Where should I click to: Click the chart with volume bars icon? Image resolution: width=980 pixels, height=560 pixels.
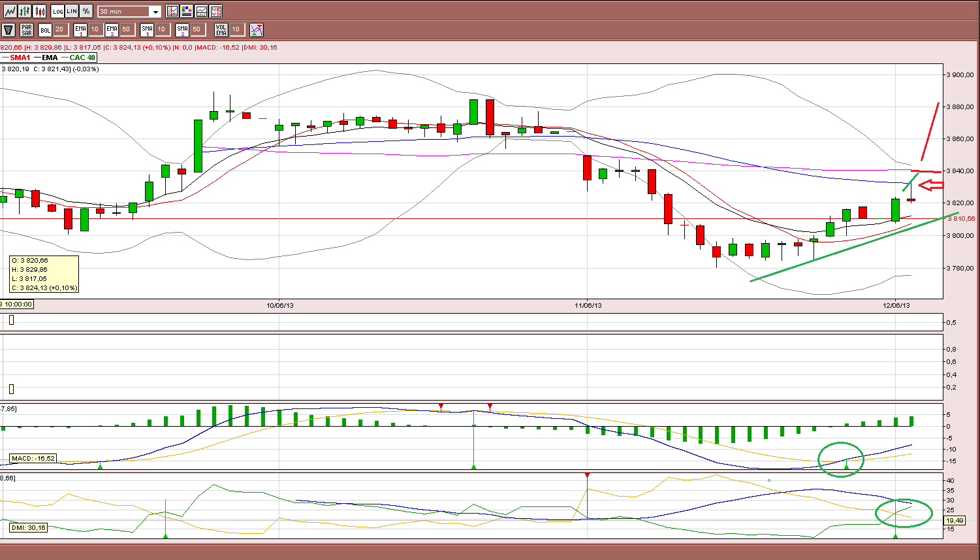(201, 11)
